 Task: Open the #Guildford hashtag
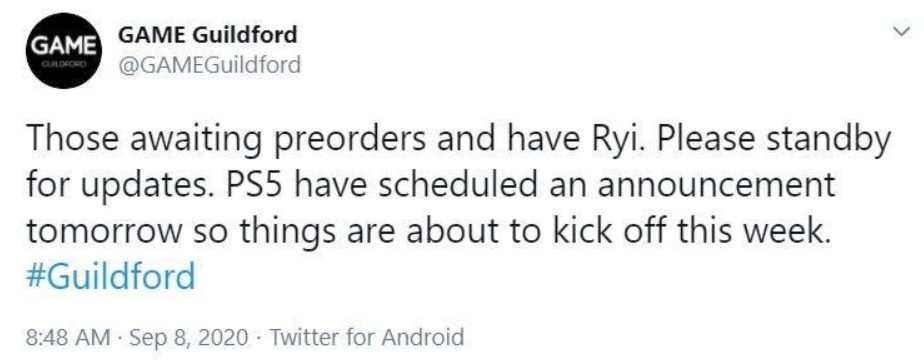pos(110,277)
